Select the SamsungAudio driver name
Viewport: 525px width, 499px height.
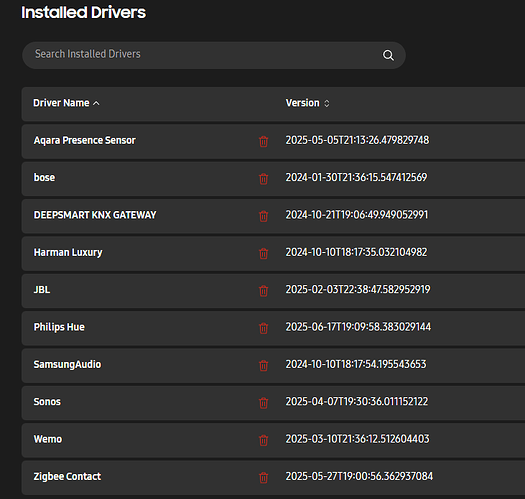67,364
